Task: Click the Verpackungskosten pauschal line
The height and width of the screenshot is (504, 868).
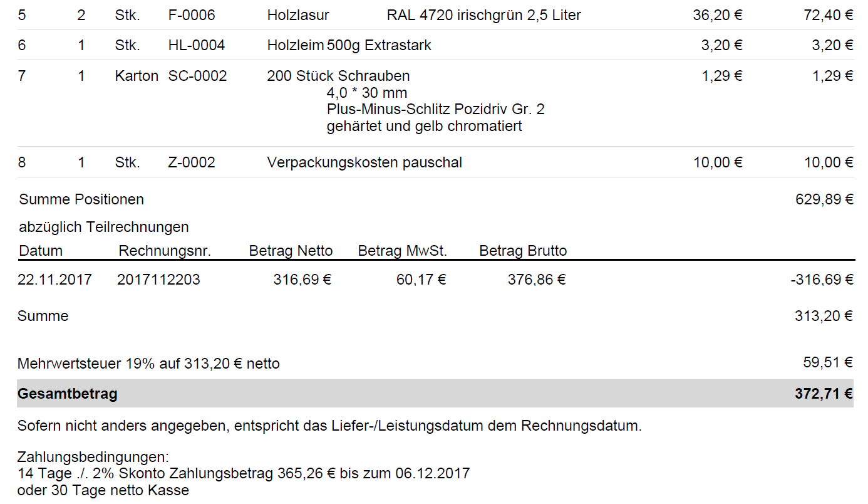Action: click(x=364, y=163)
